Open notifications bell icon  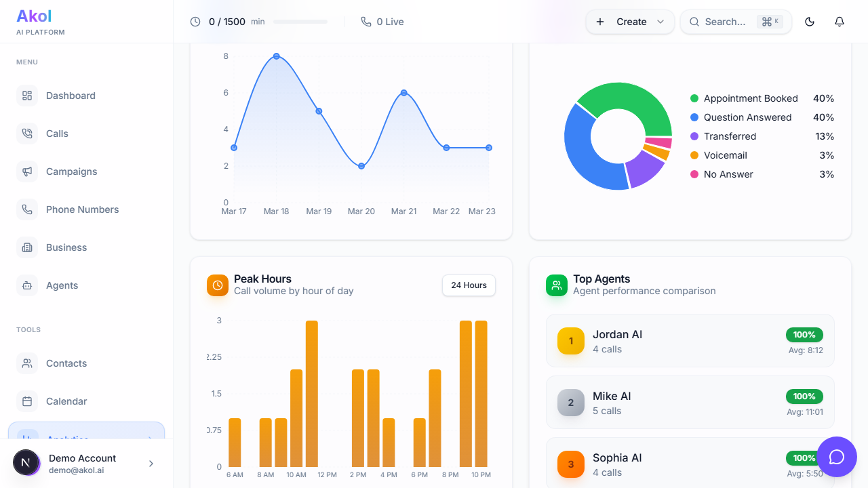click(840, 22)
